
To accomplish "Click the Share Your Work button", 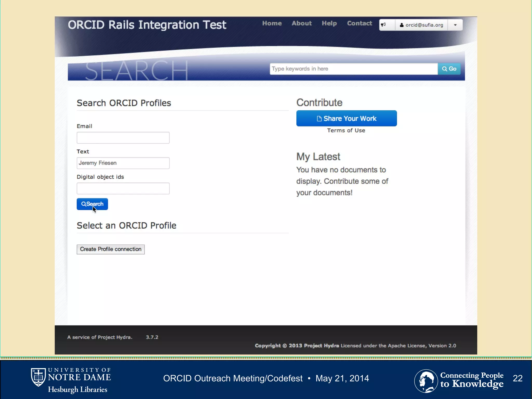I will click(x=347, y=118).
